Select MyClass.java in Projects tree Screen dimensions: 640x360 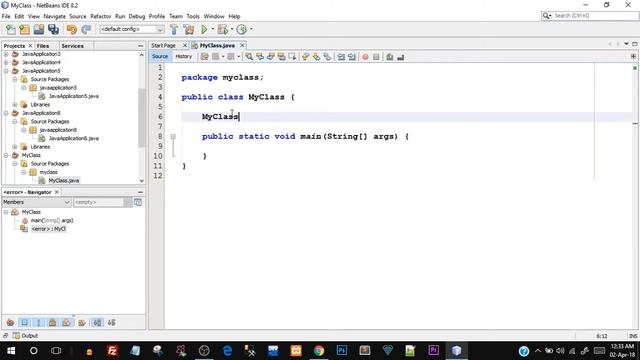[64, 180]
